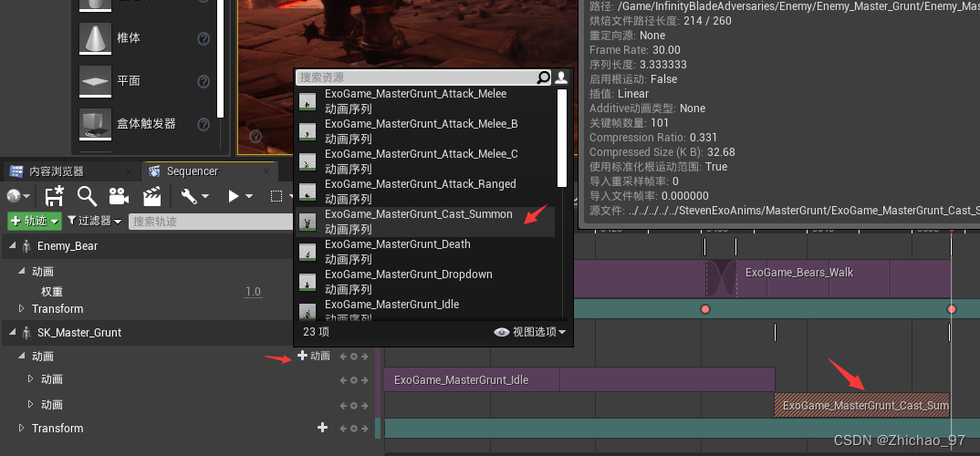Click help icon next to 盒体触发器
980x456 pixels.
click(x=203, y=124)
